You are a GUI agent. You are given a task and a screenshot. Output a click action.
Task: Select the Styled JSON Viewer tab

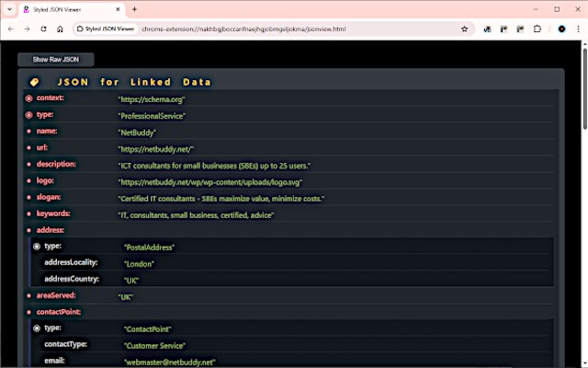point(72,10)
